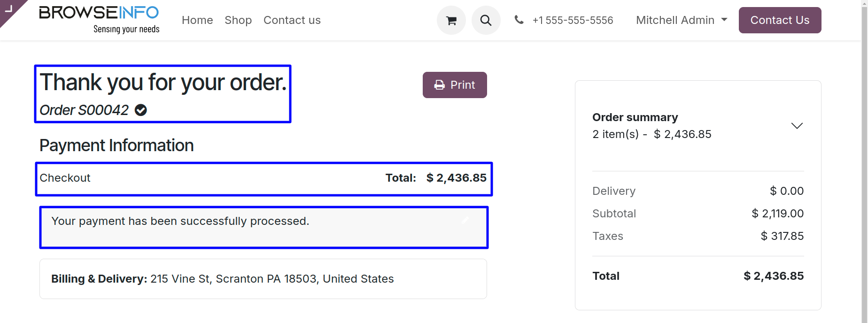Image resolution: width=868 pixels, height=323 pixels.
Task: Click the purple corner ribbon icon
Action: pos(10,10)
